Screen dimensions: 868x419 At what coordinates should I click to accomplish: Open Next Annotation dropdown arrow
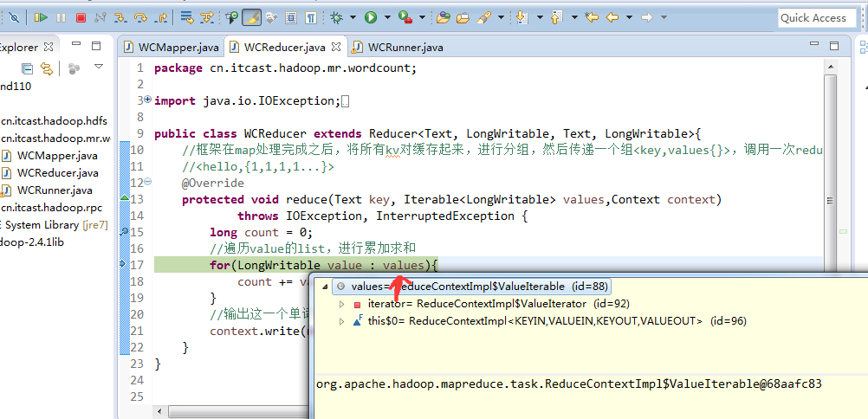coord(540,17)
